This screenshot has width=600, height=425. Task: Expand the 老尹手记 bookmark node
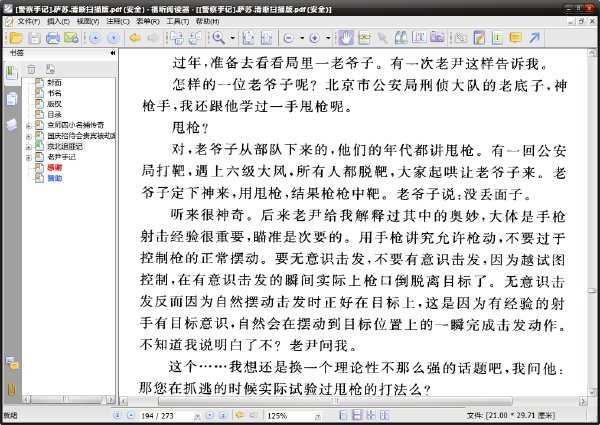29,157
